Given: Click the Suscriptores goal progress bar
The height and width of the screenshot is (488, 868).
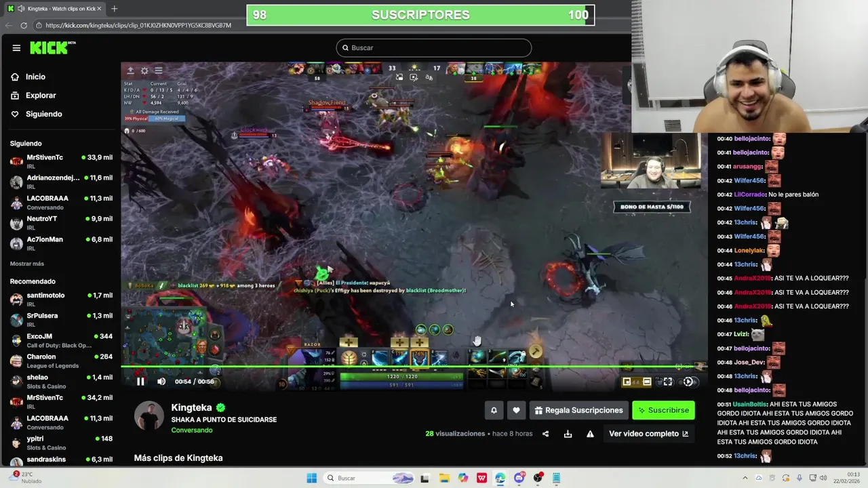Looking at the screenshot, I should pos(420,15).
